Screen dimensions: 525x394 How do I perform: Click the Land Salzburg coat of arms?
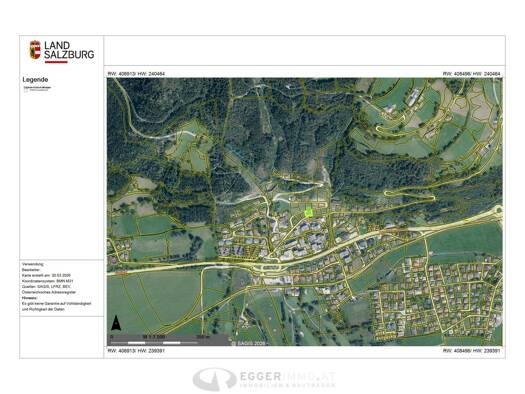point(35,50)
